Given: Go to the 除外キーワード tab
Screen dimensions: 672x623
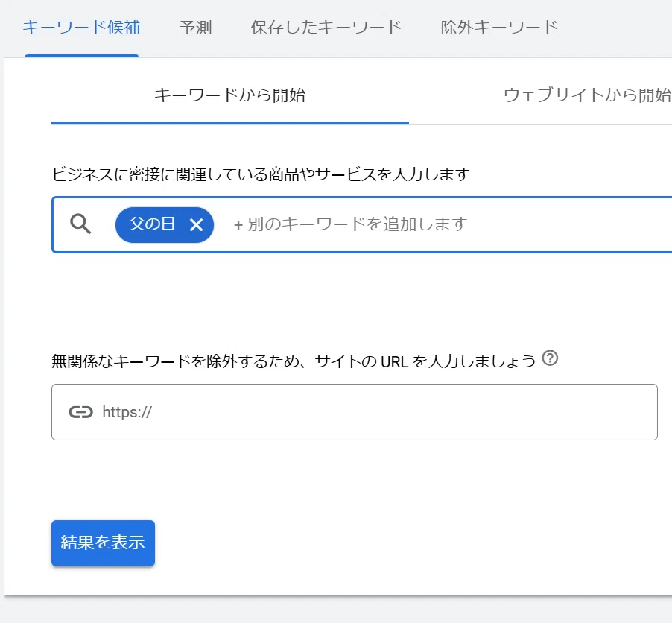Looking at the screenshot, I should point(499,28).
